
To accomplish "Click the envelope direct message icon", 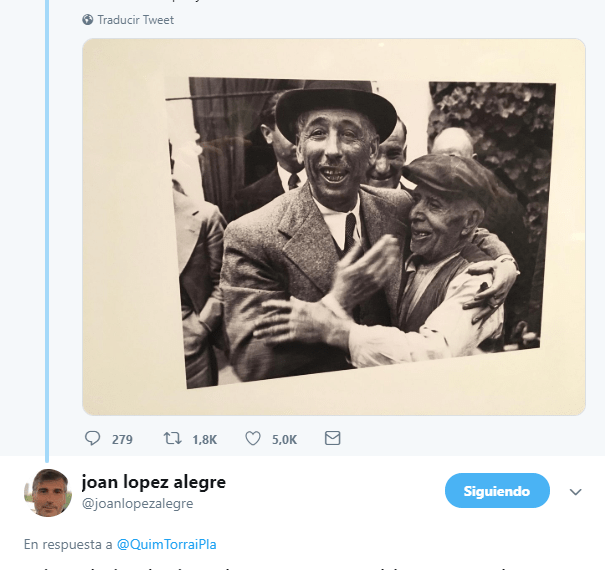I will click(333, 439).
